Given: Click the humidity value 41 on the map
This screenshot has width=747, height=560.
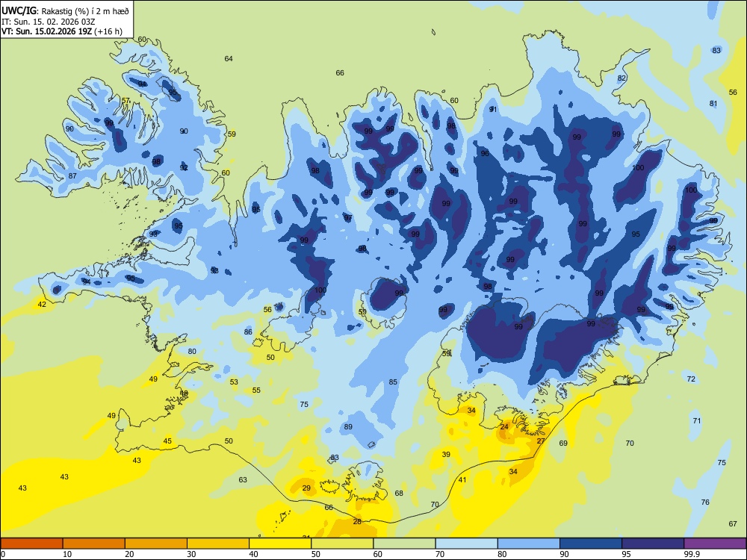Looking at the screenshot, I should click(x=462, y=479).
